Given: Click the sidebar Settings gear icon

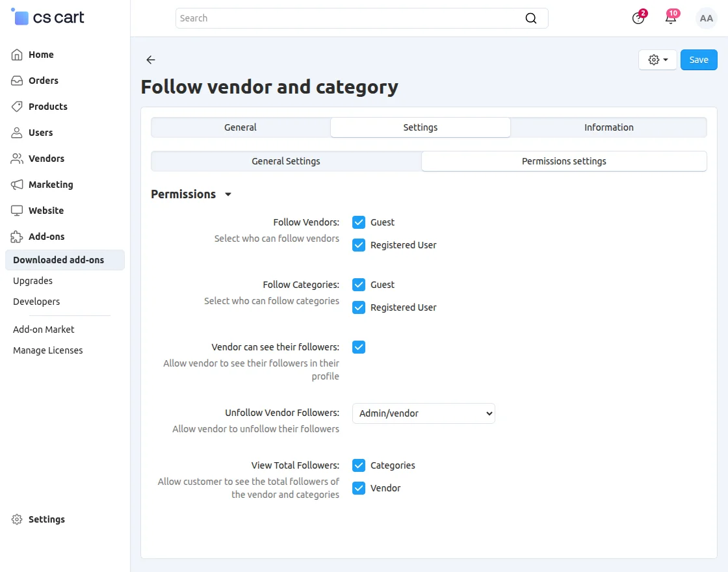Looking at the screenshot, I should 17,519.
